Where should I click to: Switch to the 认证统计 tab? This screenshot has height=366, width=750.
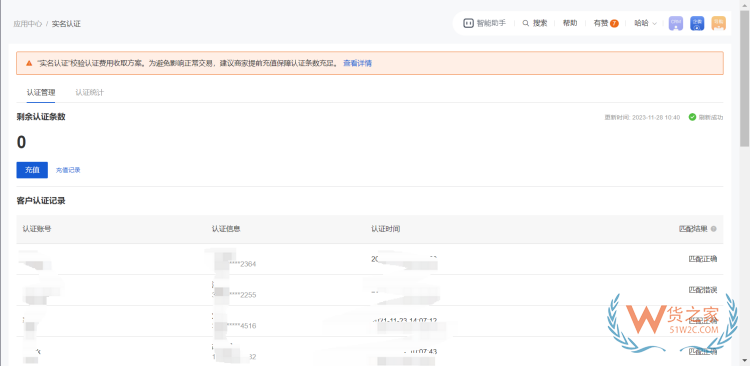(89, 92)
